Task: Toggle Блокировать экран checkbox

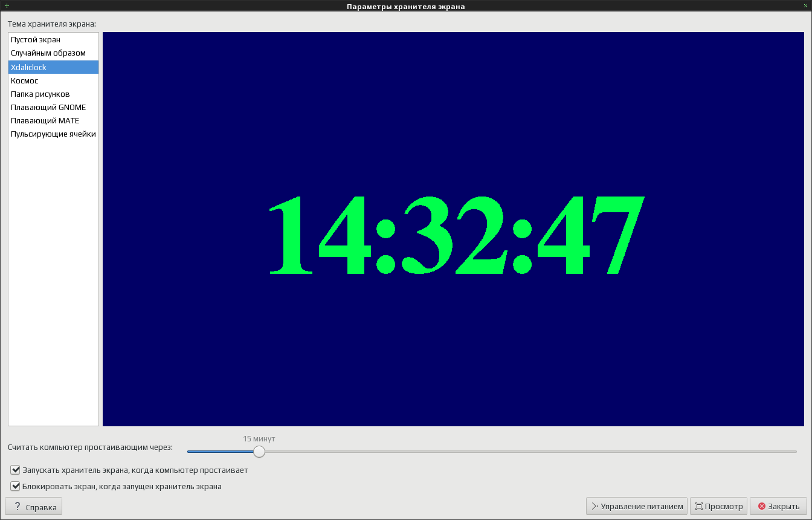Action: pyautogui.click(x=16, y=486)
